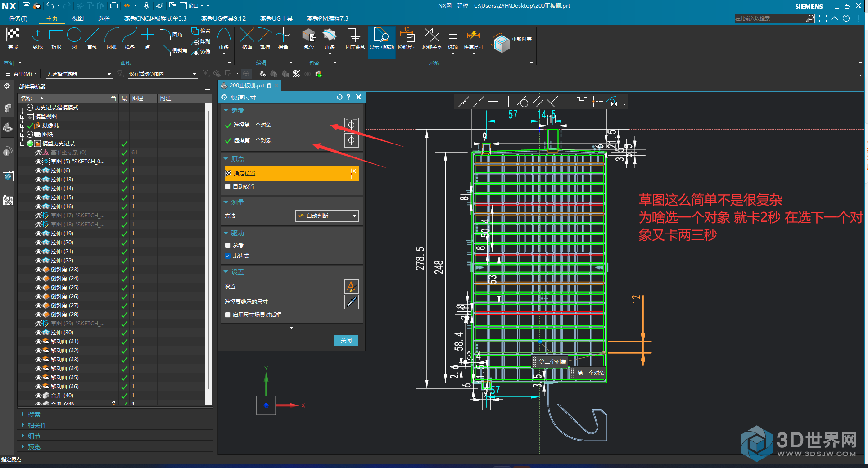The height and width of the screenshot is (468, 868).
Task: Select the Extend (延伸) tool
Action: 265,35
